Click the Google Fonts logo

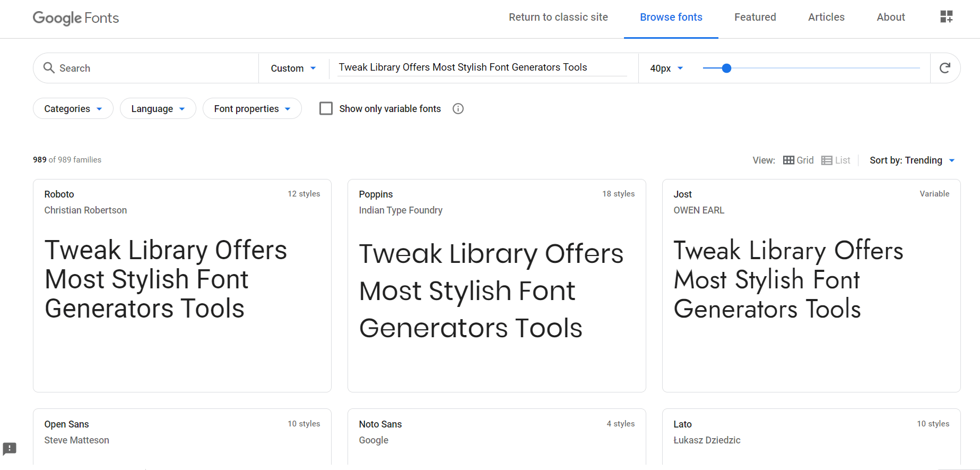point(76,18)
